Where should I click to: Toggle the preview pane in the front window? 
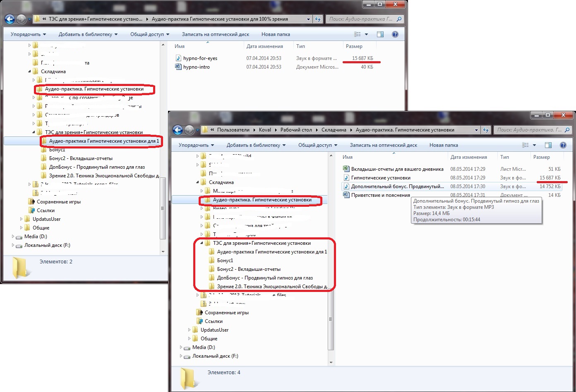coord(548,145)
